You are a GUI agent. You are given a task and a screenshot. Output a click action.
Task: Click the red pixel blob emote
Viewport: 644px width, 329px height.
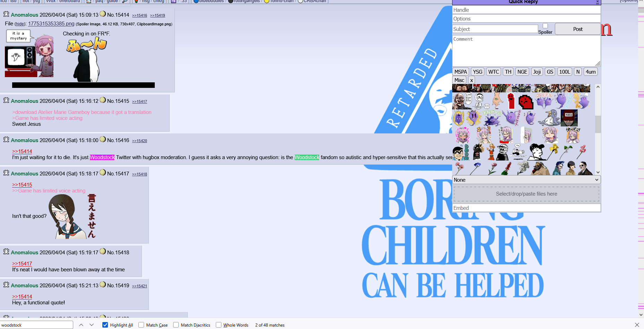click(526, 102)
